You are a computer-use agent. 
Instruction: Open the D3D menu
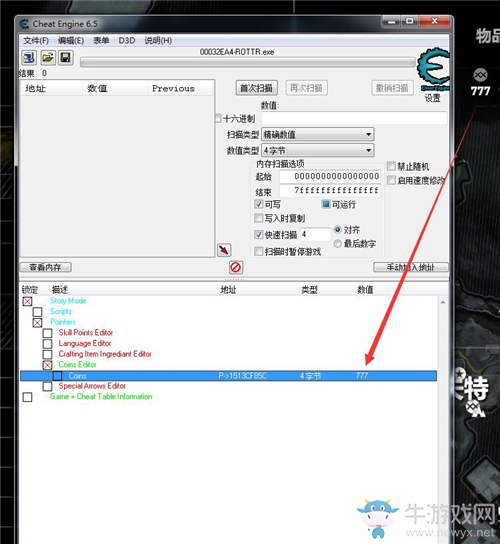127,41
